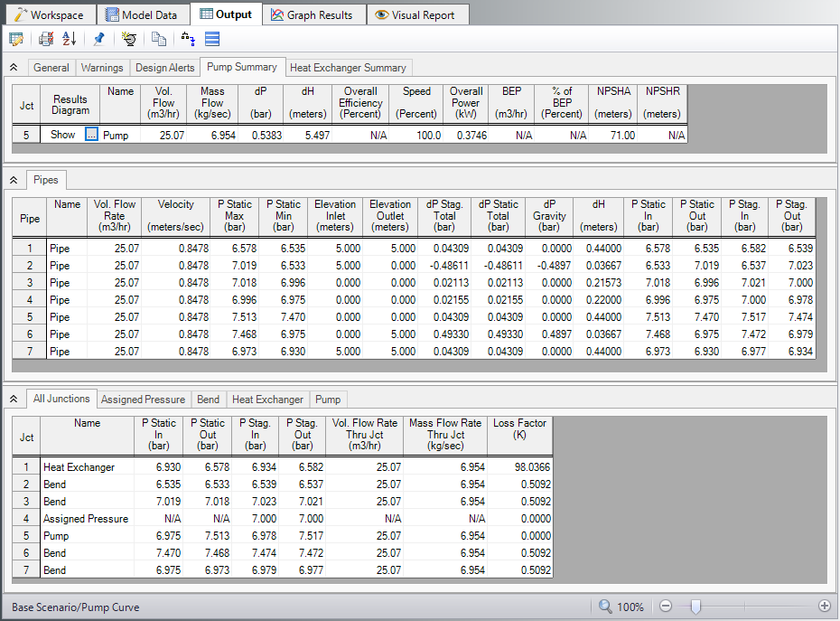Open the Heat Exchanger Summary tab
840x621 pixels.
click(x=349, y=68)
